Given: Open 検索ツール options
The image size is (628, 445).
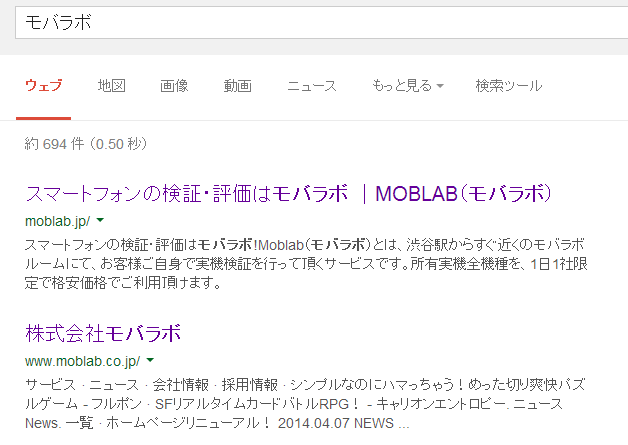Looking at the screenshot, I should 509,86.
